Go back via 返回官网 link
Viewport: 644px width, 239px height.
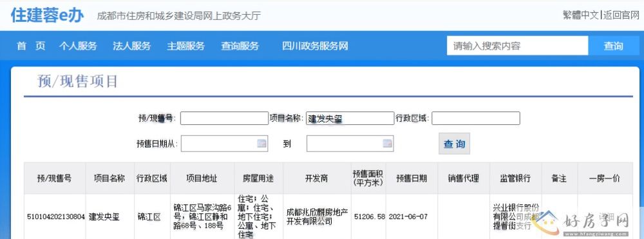coord(621,15)
